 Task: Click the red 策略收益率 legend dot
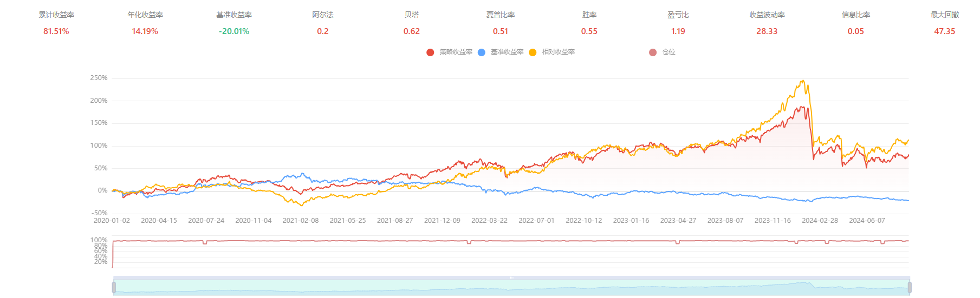click(x=430, y=52)
